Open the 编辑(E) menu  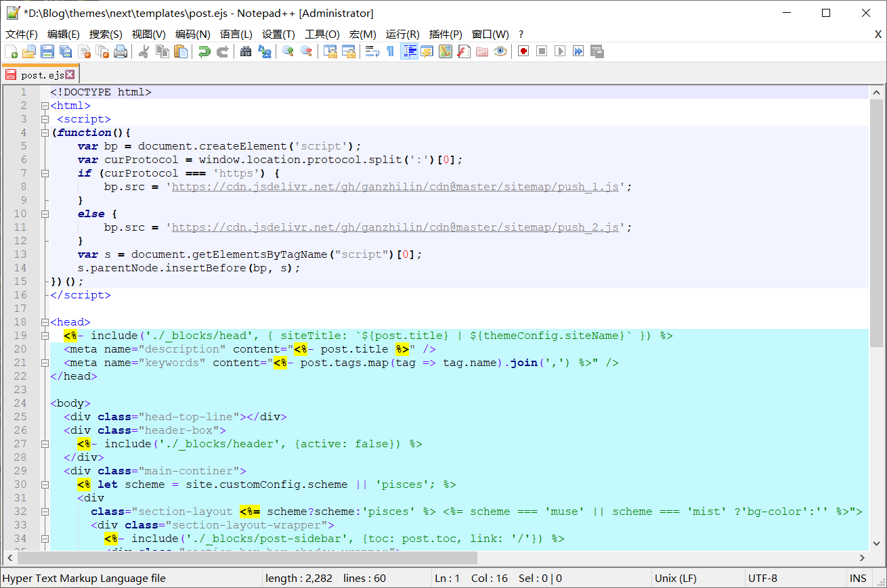[64, 34]
